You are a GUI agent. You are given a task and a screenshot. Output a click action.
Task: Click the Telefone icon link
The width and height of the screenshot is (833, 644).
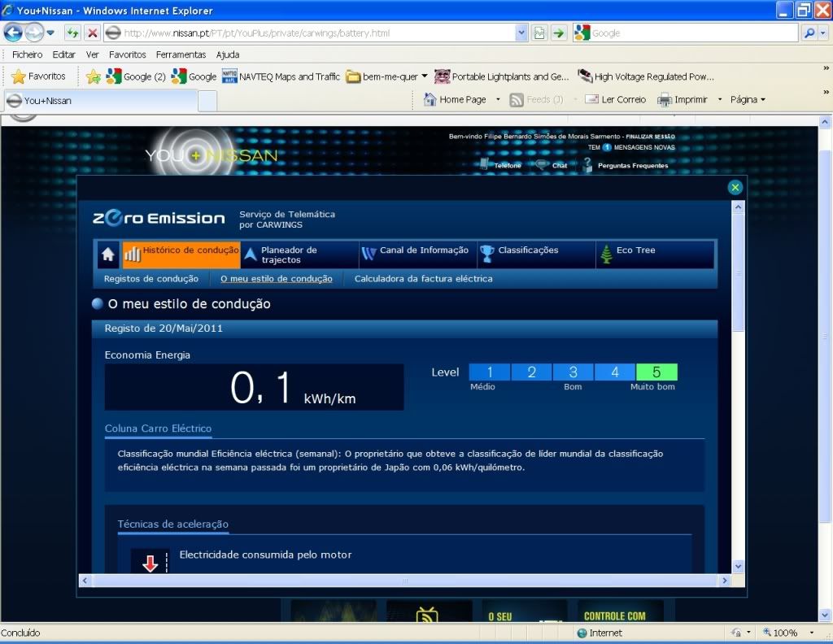click(501, 164)
